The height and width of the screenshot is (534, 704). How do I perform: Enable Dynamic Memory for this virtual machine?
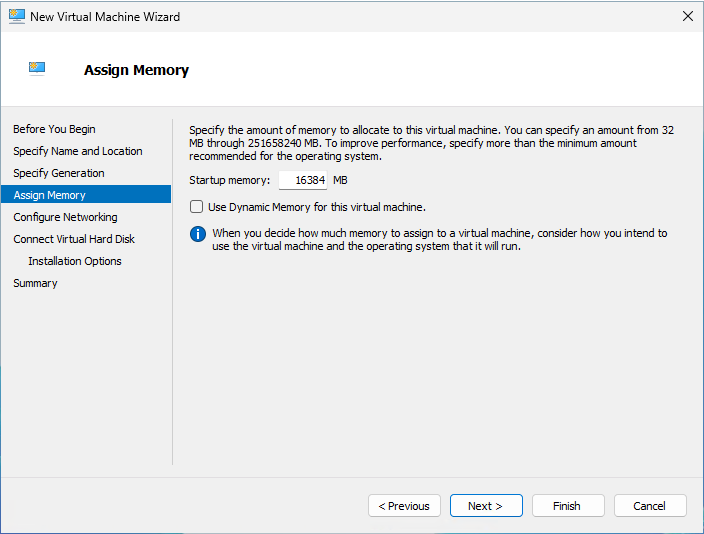click(x=197, y=207)
